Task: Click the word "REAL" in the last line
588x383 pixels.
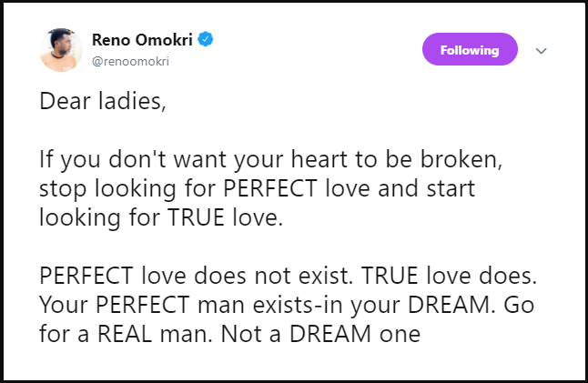Action: pos(125,334)
